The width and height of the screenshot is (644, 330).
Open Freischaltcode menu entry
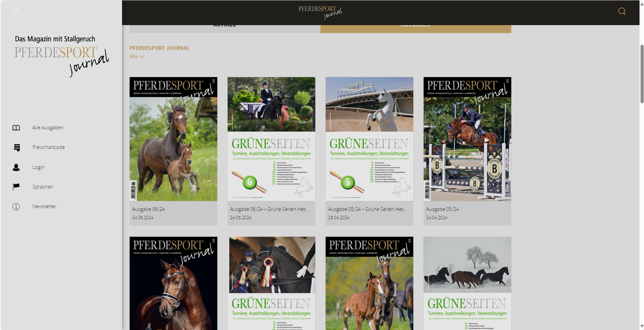tap(48, 147)
